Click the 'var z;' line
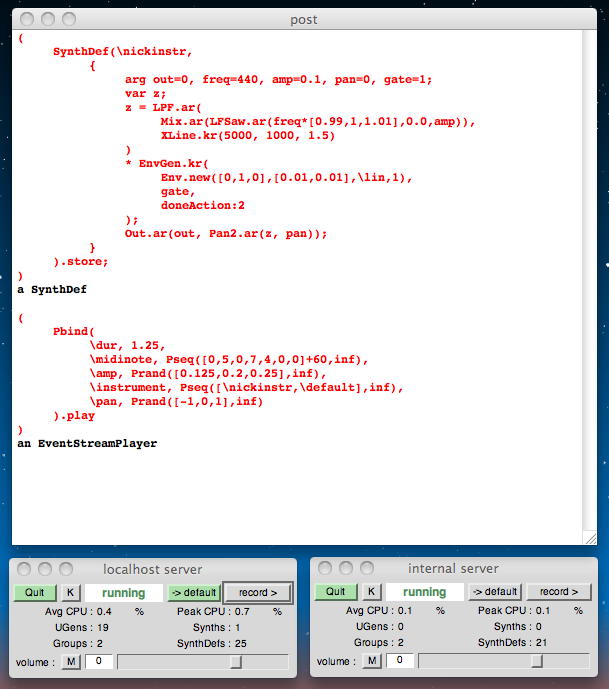 click(145, 94)
